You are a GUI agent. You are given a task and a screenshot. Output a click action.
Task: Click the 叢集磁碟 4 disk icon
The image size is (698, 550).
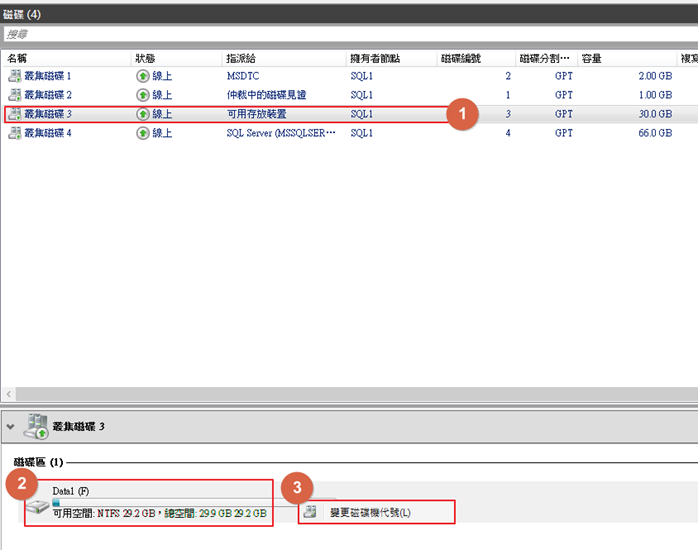(13, 133)
